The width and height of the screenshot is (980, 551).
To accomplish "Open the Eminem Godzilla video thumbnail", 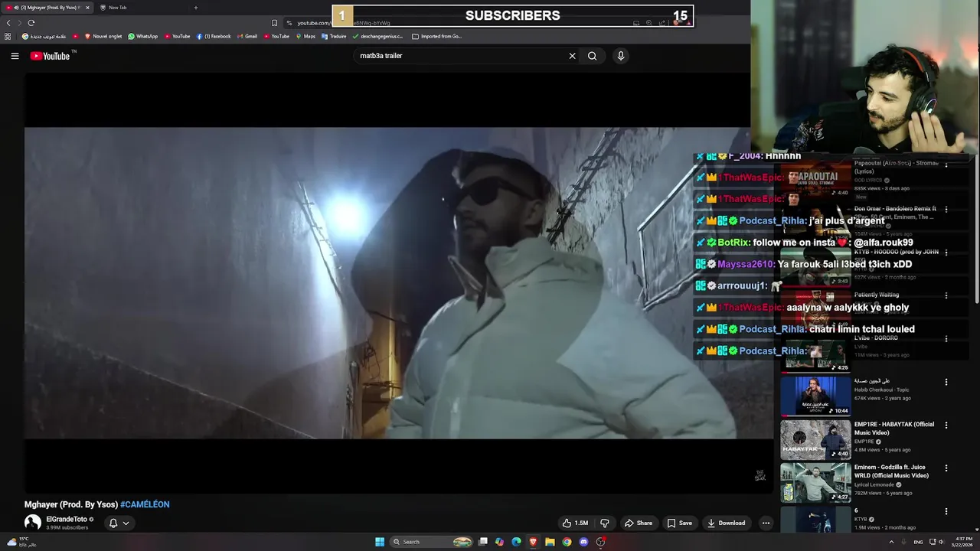I will pos(815,483).
